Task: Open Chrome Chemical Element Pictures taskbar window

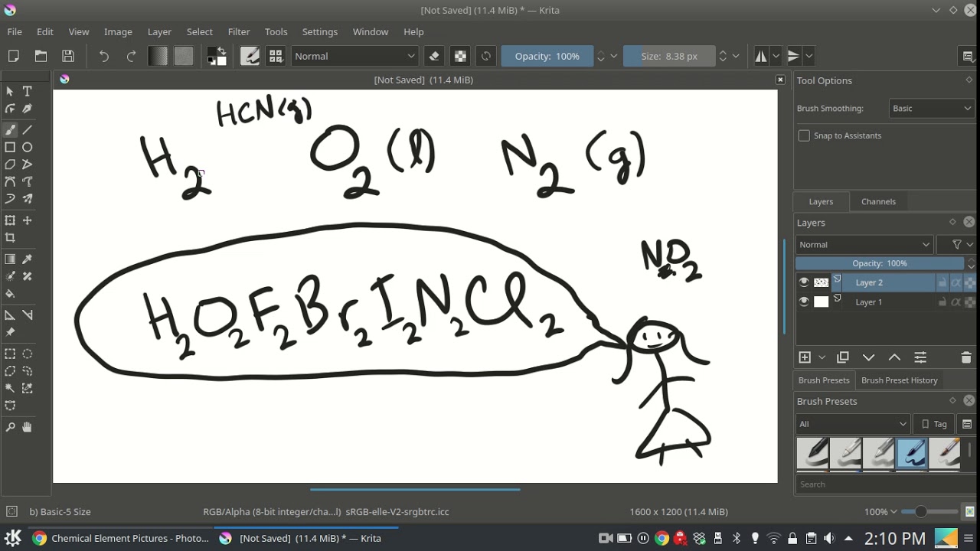Action: 121,538
